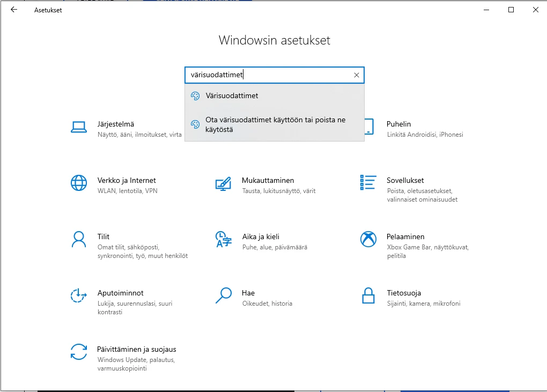Go back using the back arrow
The height and width of the screenshot is (392, 547).
[x=14, y=10]
